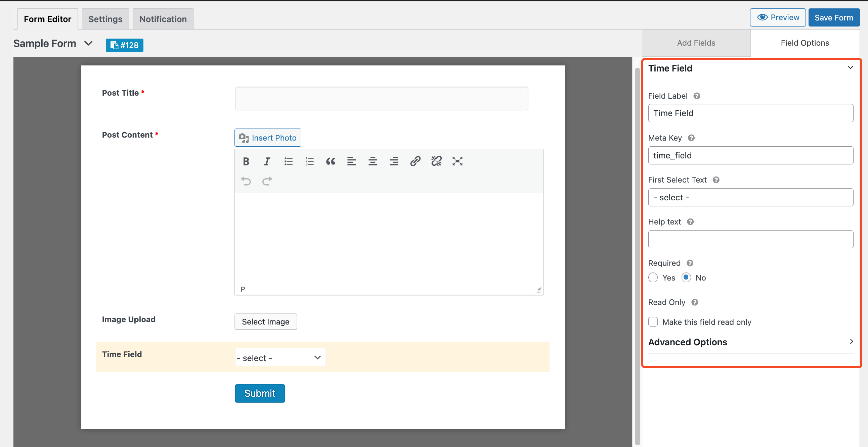Click the Blockquote icon
Screen dimensions: 868x447
pos(330,161)
